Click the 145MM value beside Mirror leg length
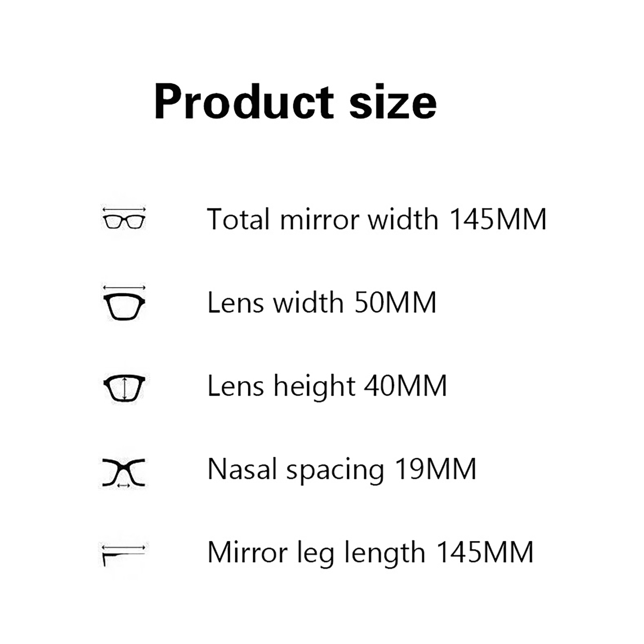Image resolution: width=644 pixels, height=644 pixels. coord(485,552)
